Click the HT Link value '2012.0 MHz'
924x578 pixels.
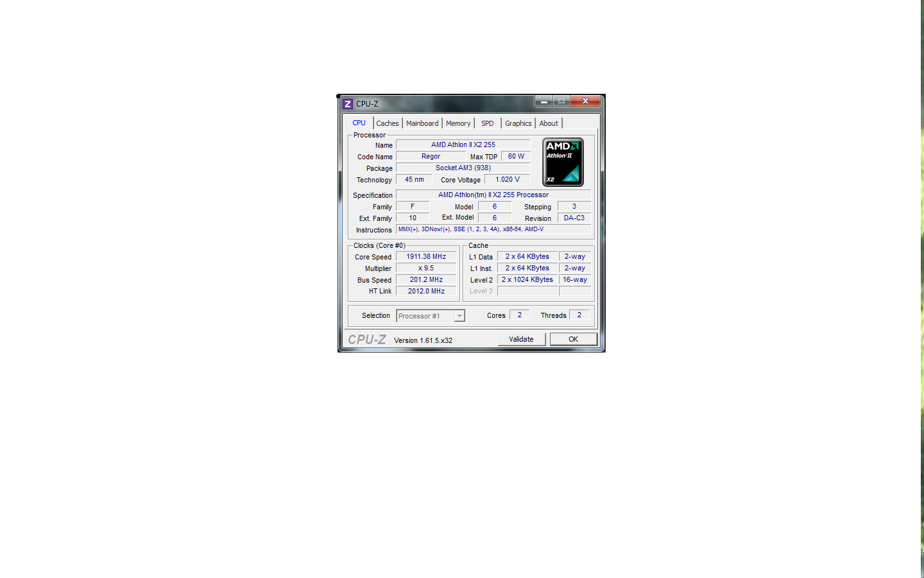coord(426,291)
